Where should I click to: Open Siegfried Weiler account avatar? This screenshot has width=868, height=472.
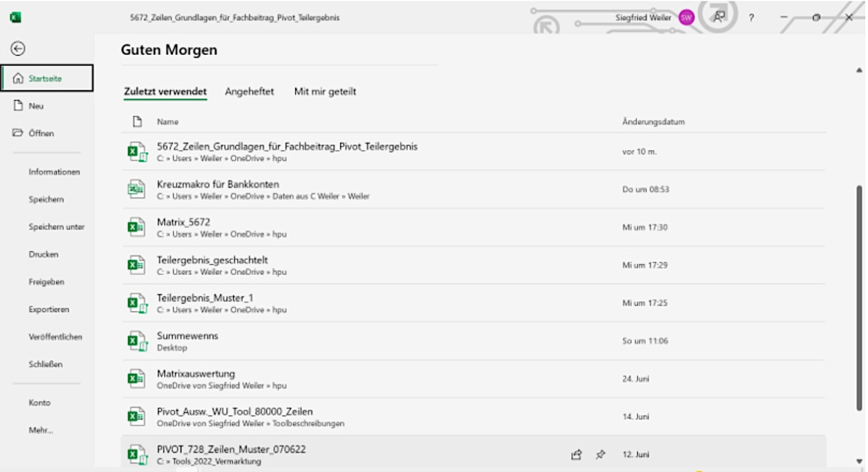tap(686, 18)
